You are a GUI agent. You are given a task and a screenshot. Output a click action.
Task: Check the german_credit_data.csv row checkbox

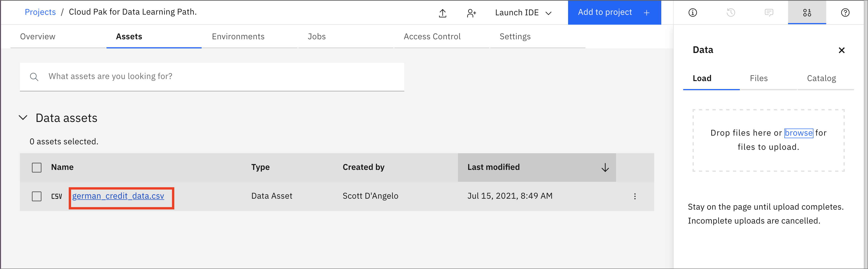pos(37,196)
